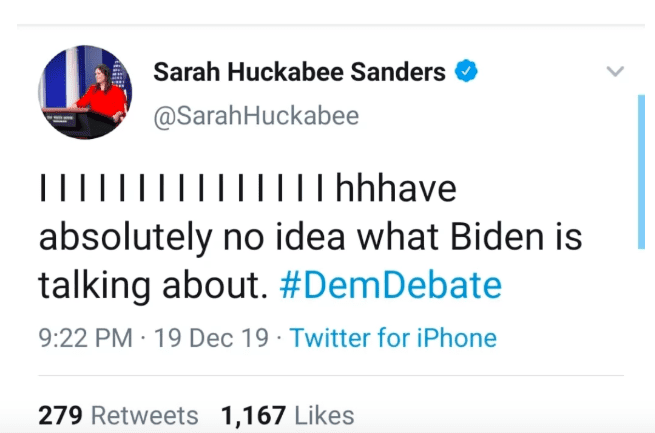Open the #DemDebate hashtag

(x=389, y=286)
